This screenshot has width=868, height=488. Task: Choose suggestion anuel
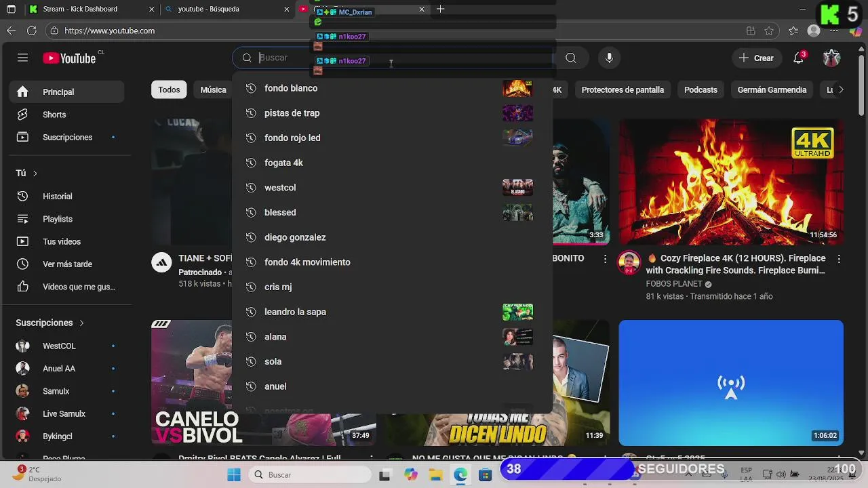tap(392, 386)
